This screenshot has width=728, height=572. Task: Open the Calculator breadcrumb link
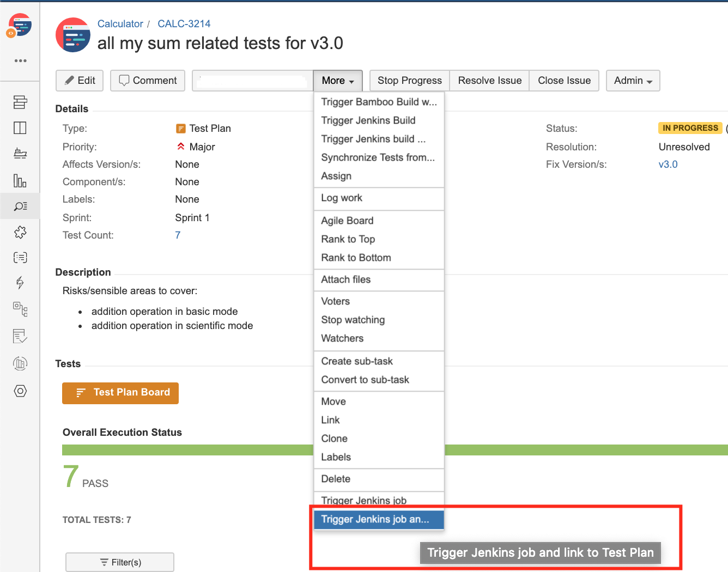120,24
